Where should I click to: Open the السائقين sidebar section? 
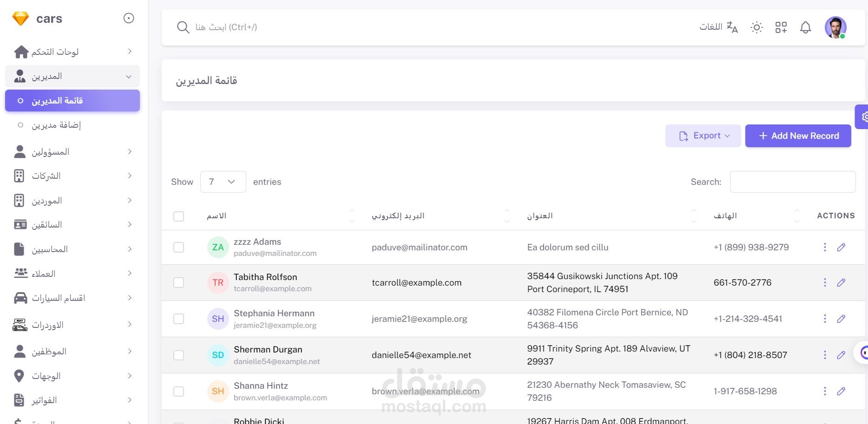pos(72,225)
